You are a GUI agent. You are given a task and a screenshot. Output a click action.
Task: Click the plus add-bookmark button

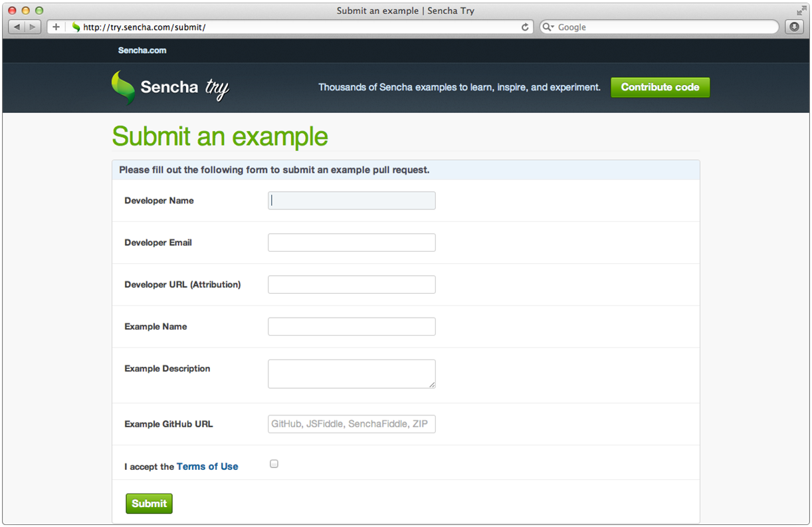(56, 27)
